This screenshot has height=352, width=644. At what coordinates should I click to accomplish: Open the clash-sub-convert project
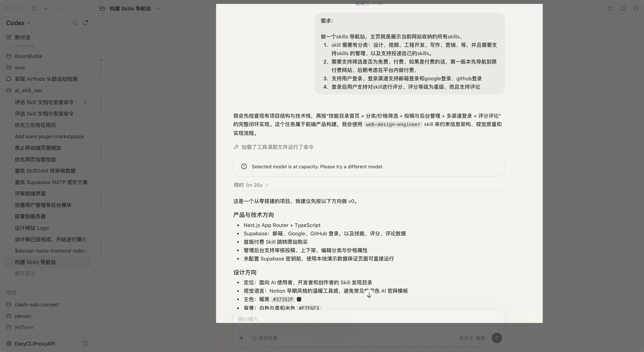47,305
